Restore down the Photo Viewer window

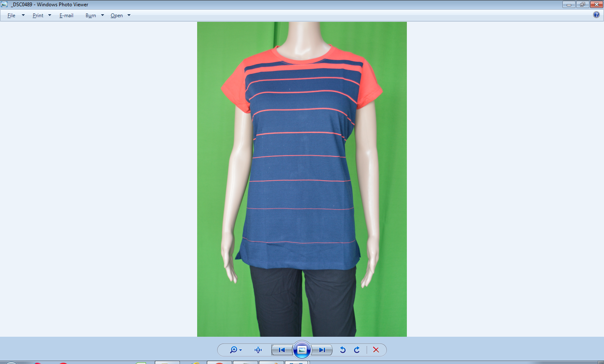pos(582,5)
